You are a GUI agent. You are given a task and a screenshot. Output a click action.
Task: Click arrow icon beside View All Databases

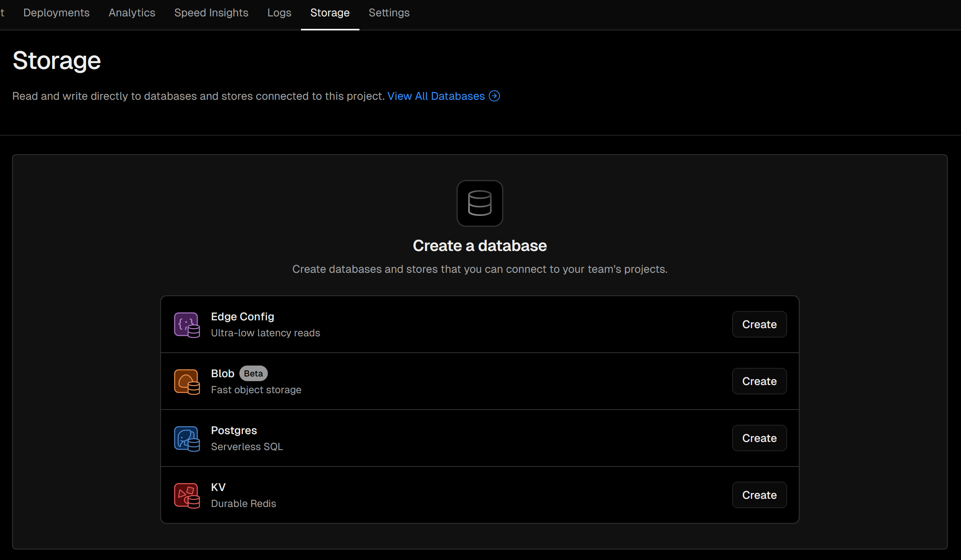click(494, 96)
